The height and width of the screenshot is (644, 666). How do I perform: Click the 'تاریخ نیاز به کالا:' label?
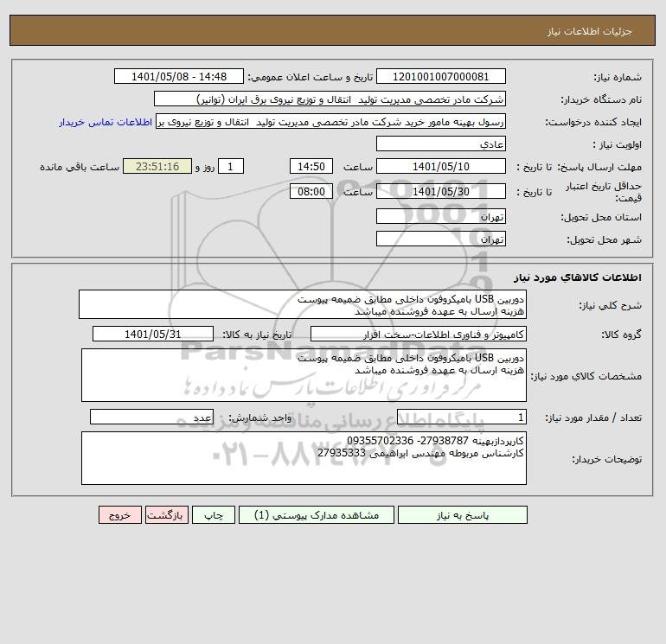257,335
